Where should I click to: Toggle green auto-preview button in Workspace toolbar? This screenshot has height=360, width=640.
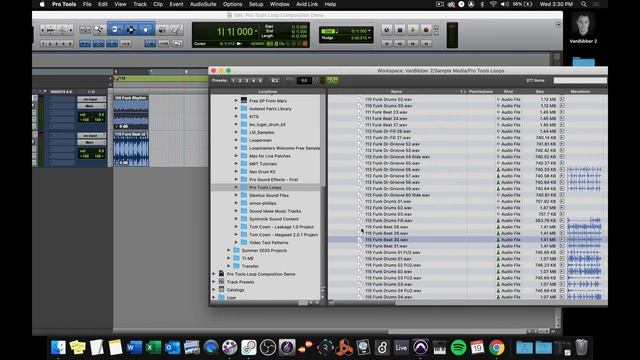click(332, 80)
